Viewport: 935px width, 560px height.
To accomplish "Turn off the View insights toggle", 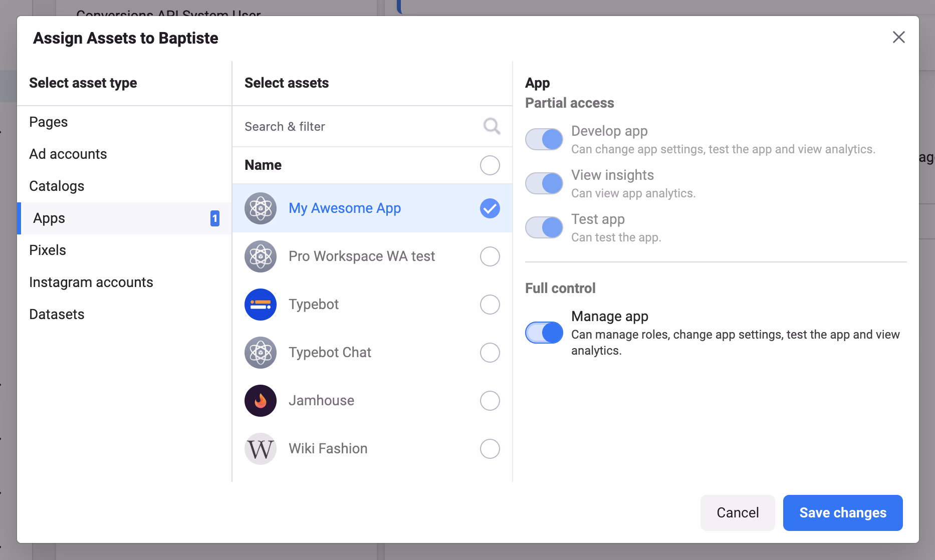I will (544, 183).
